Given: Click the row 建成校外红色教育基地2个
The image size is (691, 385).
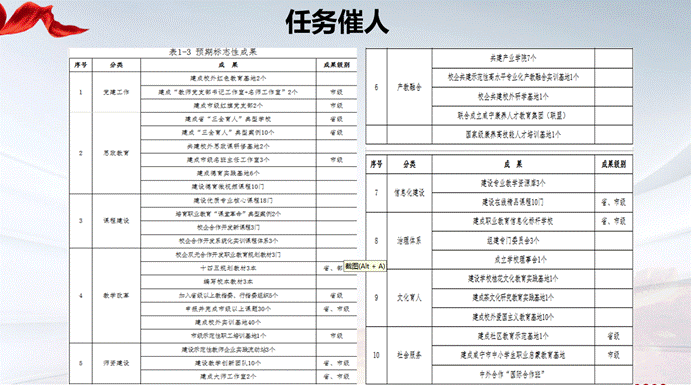Looking at the screenshot, I should pyautogui.click(x=228, y=78).
